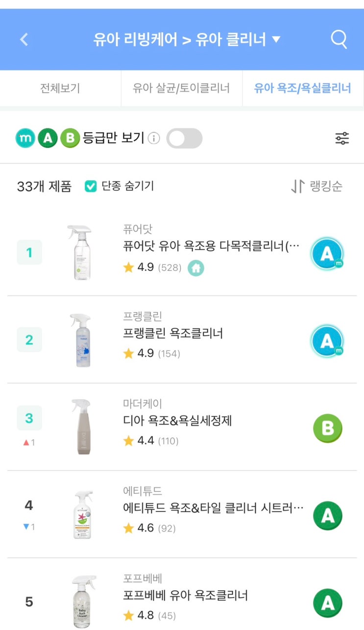Tap the green A badge for 포프베베 욕조클리너

pyautogui.click(x=327, y=603)
